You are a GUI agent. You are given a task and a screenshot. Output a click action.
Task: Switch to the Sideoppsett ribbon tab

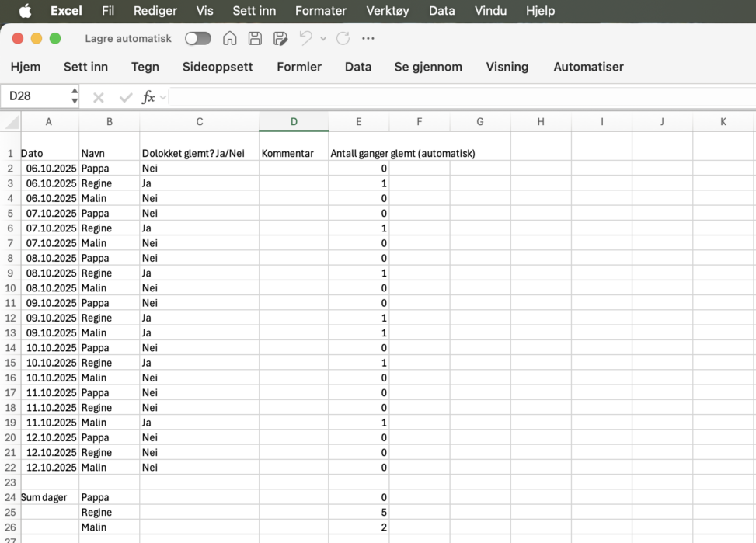[x=218, y=67]
